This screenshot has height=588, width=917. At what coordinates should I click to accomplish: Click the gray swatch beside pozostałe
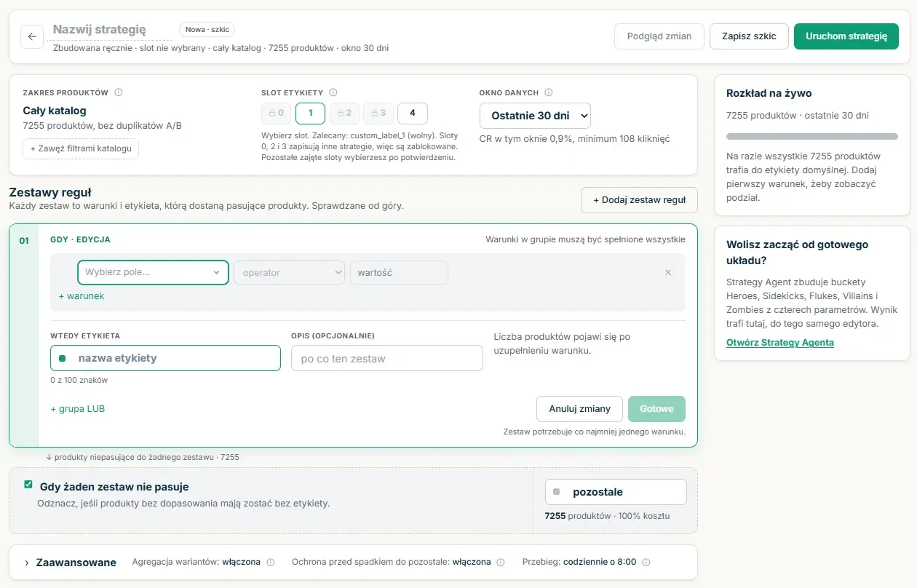click(x=557, y=492)
